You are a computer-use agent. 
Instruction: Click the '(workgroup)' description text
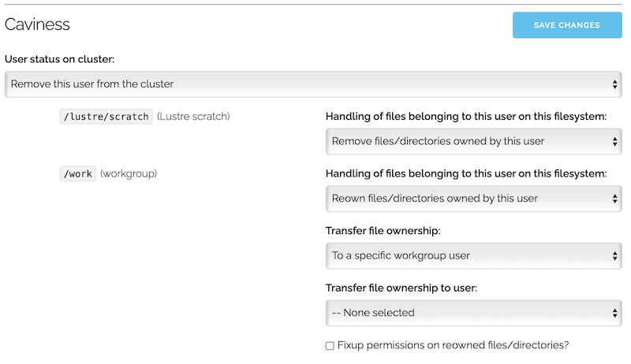[129, 173]
